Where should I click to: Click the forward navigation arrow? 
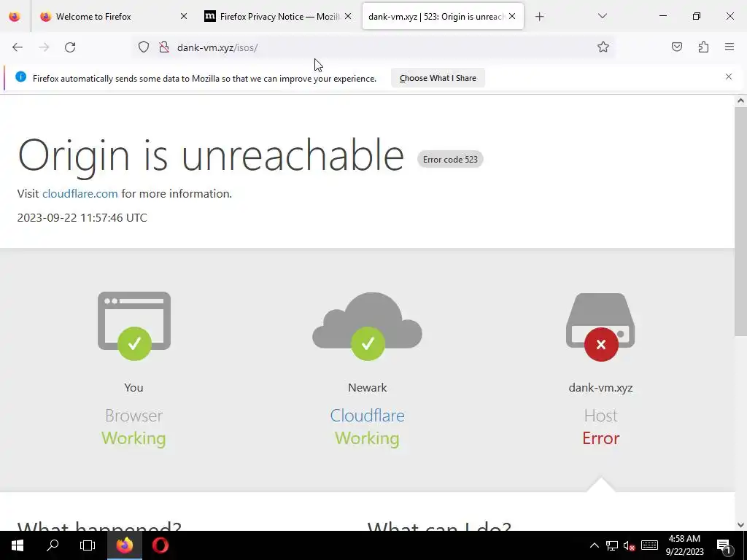click(x=44, y=47)
